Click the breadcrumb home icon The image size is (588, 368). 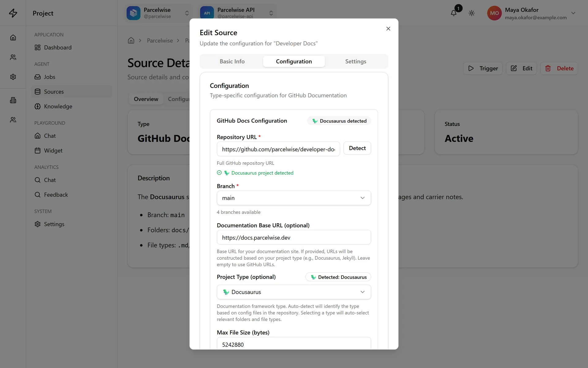131,40
